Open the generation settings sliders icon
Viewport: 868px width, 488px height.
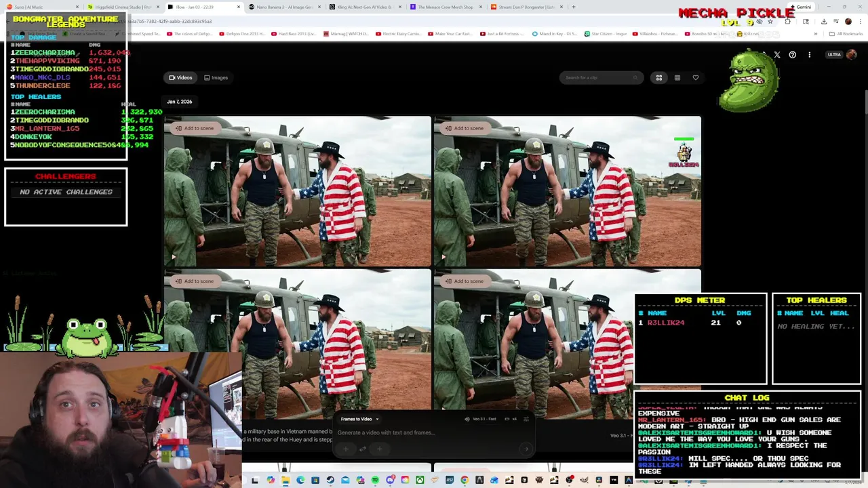point(526,419)
